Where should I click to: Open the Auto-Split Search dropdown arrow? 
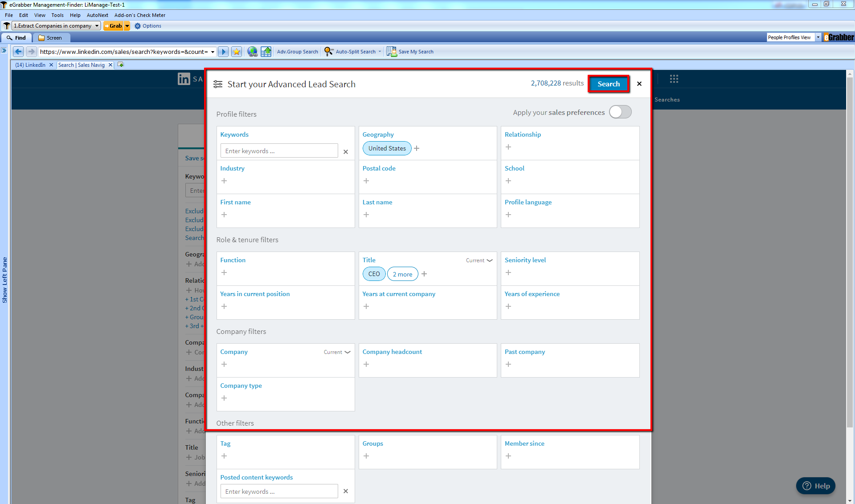point(380,52)
